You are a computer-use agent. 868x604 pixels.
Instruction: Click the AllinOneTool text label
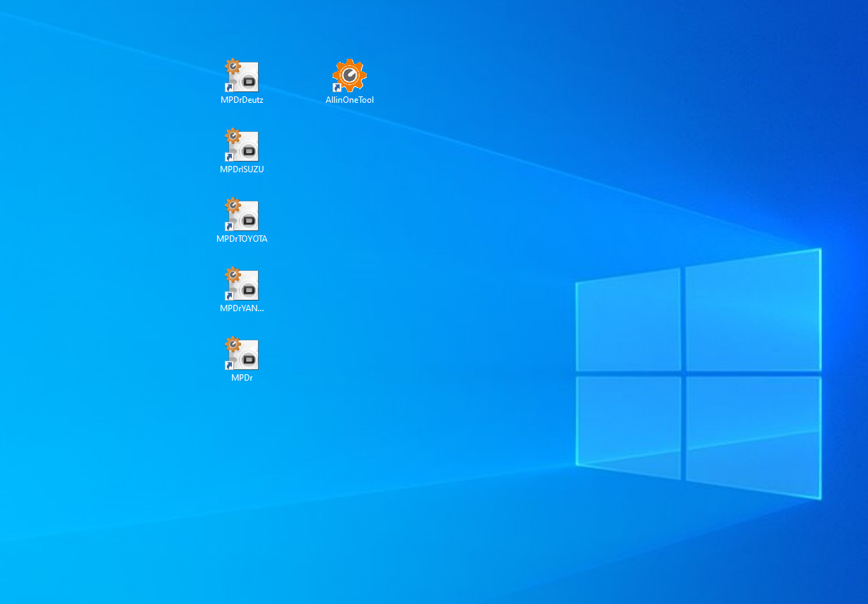350,100
